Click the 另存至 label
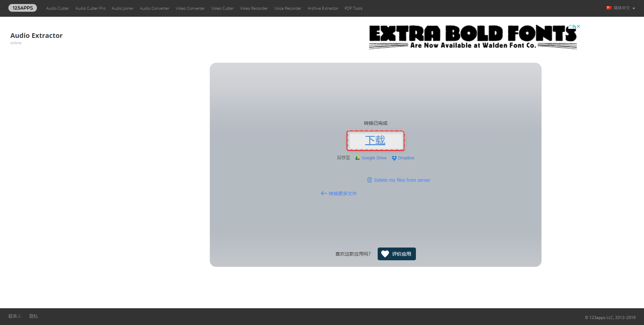The width and height of the screenshot is (644, 325). (x=343, y=158)
